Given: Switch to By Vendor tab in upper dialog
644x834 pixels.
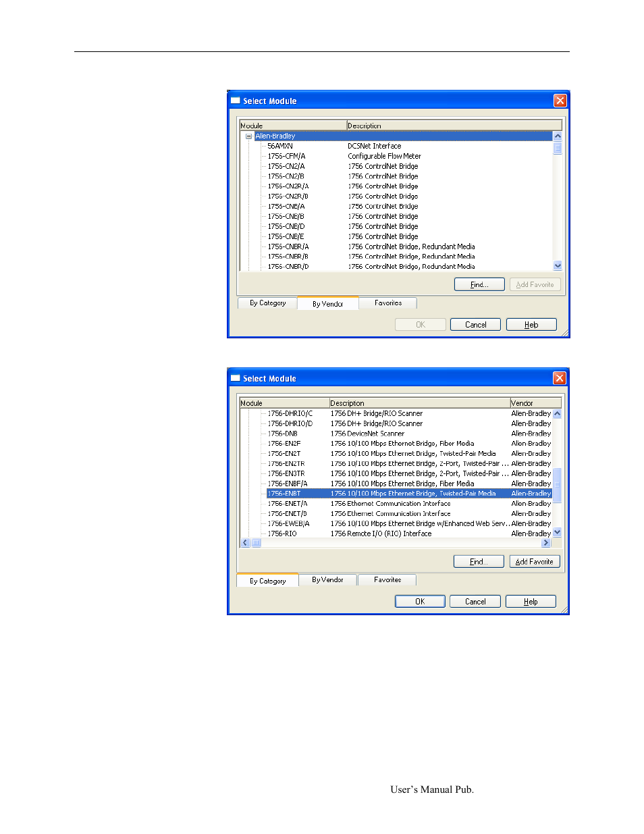Looking at the screenshot, I should [327, 303].
